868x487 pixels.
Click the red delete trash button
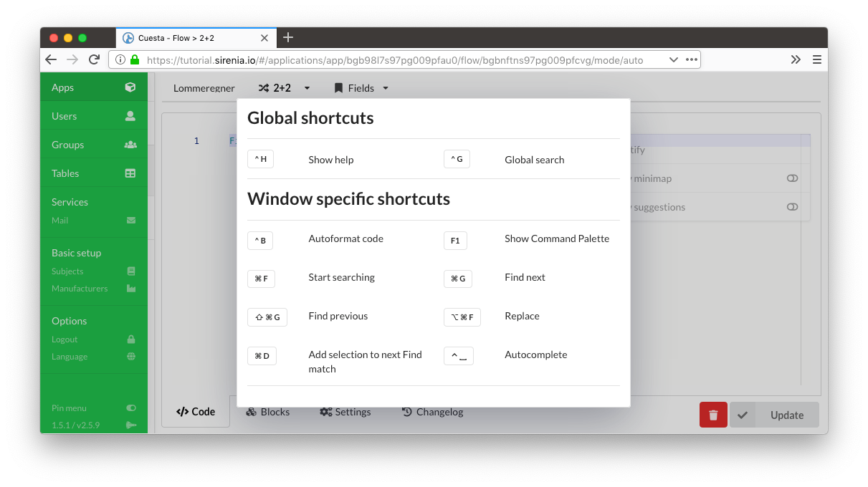pos(713,414)
